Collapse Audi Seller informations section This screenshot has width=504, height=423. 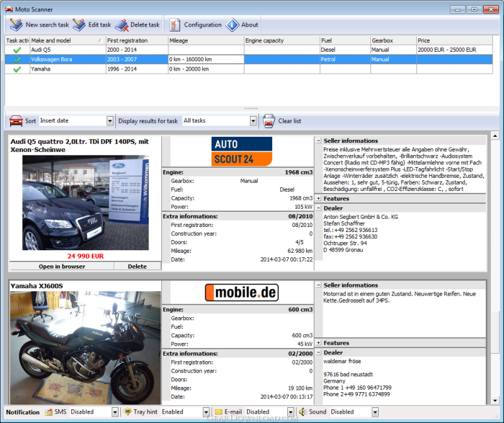(319, 141)
